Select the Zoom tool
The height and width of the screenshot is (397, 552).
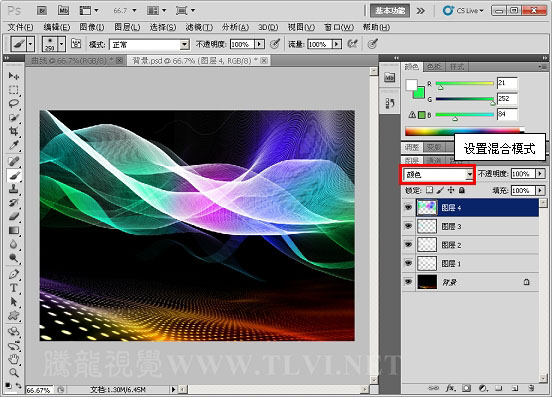[x=14, y=373]
